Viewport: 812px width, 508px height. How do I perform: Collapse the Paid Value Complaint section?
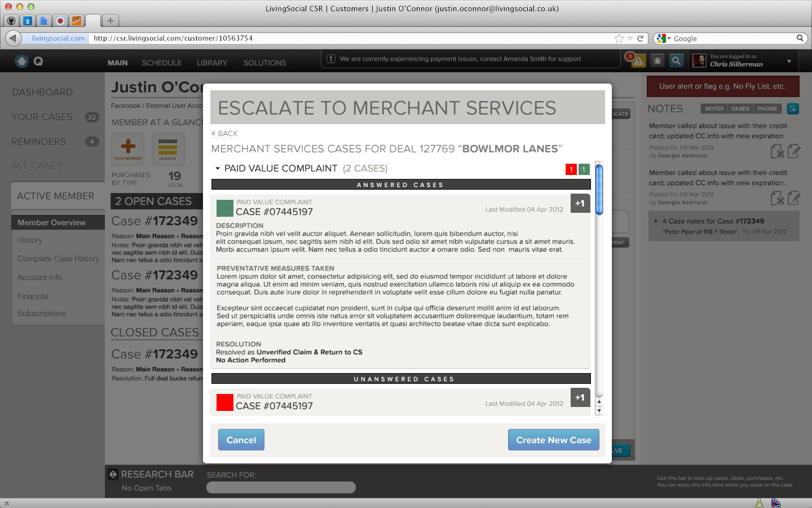coord(218,168)
